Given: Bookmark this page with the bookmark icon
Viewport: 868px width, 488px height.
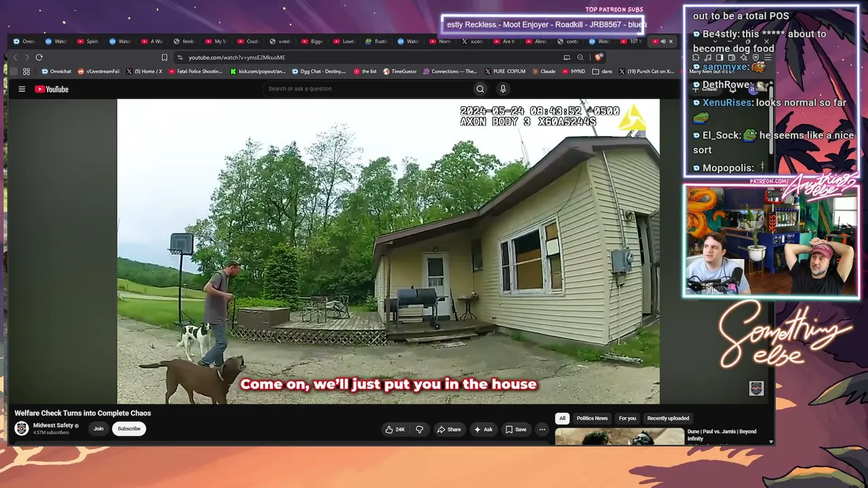Looking at the screenshot, I should click(x=164, y=58).
